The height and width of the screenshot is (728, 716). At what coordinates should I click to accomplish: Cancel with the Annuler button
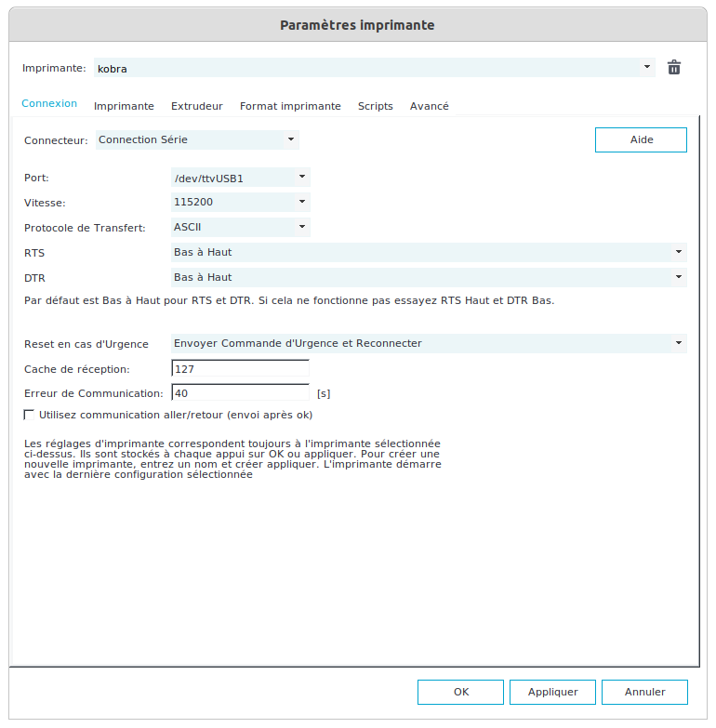pyautogui.click(x=644, y=692)
